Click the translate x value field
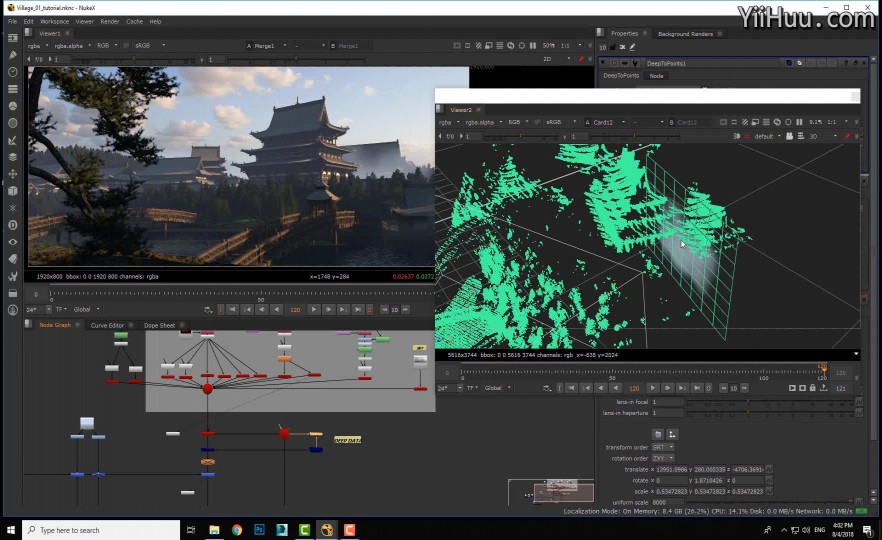The image size is (882, 540). pyautogui.click(x=672, y=469)
